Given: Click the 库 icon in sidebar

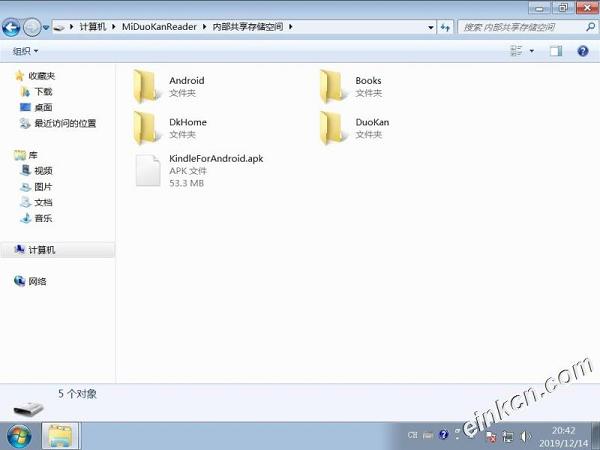Looking at the screenshot, I should tap(20, 155).
